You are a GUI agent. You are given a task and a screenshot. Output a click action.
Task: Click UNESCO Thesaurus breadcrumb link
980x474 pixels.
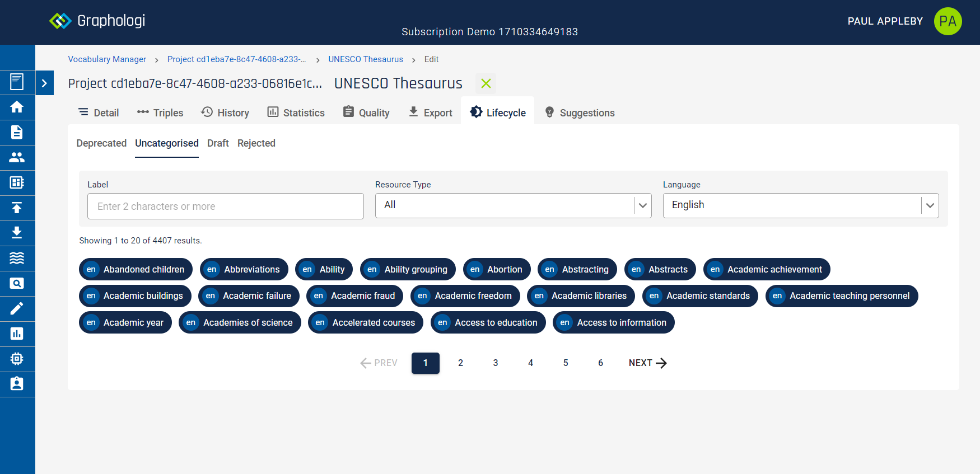click(x=366, y=59)
